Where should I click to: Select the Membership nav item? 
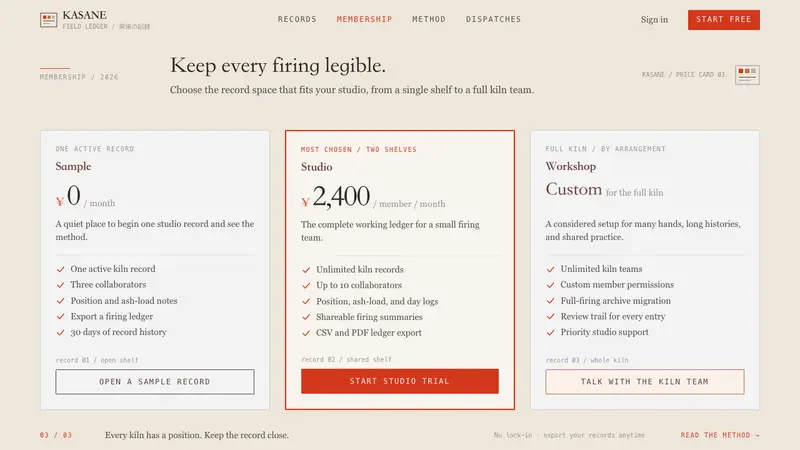coord(364,19)
